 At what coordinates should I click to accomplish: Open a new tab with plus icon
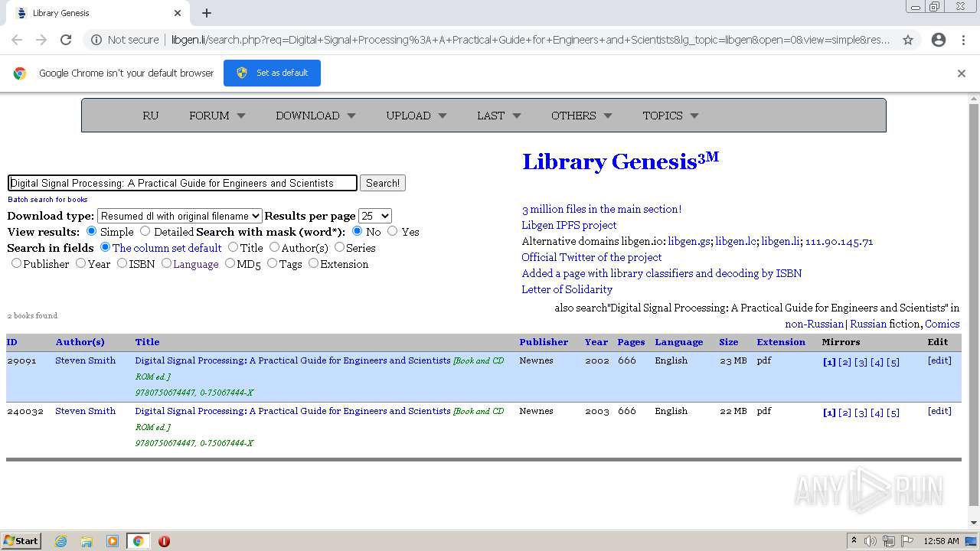tap(207, 13)
